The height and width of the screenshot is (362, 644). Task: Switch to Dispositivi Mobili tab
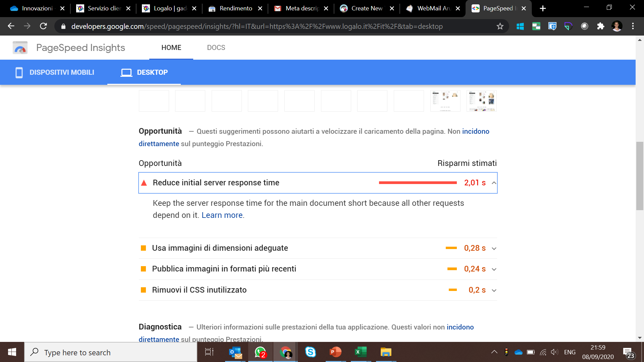[55, 72]
